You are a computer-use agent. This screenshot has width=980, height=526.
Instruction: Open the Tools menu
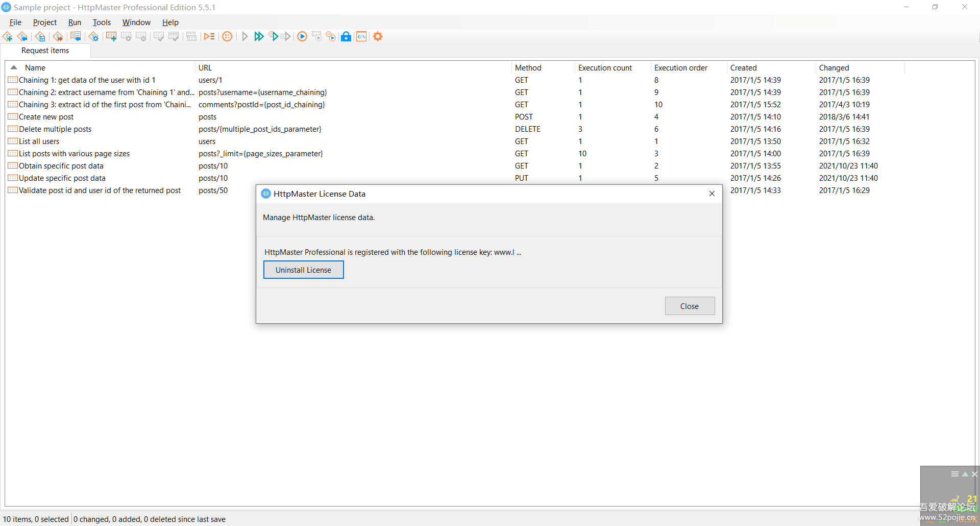point(102,22)
